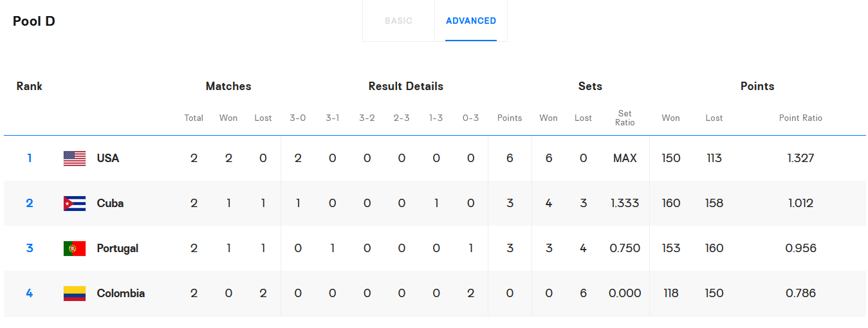Image resolution: width=868 pixels, height=328 pixels.
Task: Click the Cuba flag icon
Action: 75,203
